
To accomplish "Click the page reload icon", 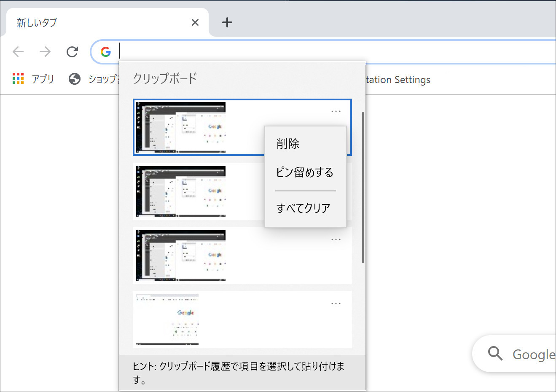I will (72, 51).
